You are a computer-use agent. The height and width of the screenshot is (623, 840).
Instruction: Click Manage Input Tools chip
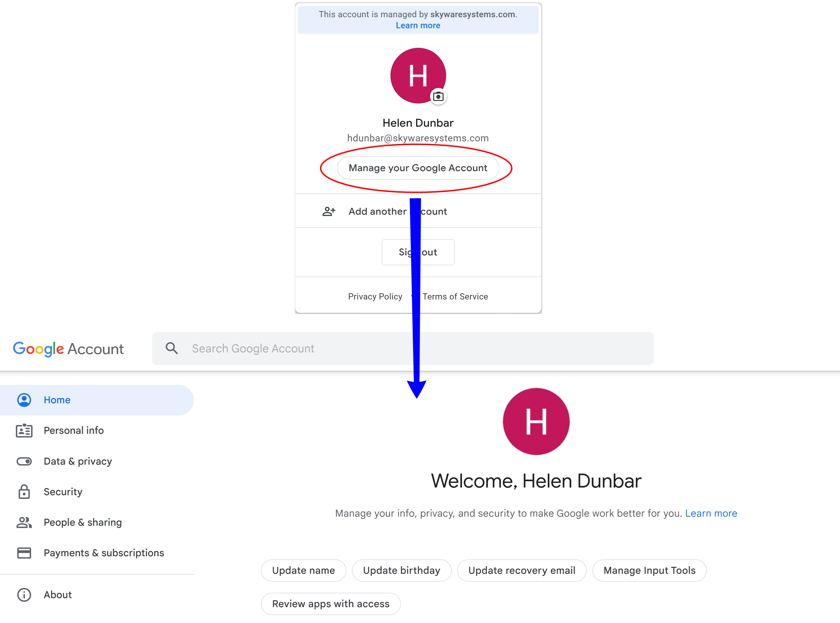tap(650, 571)
